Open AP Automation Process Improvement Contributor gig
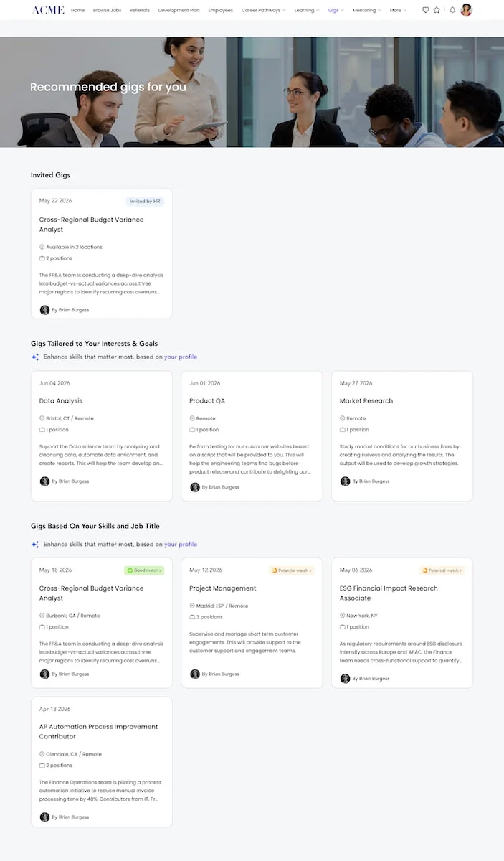504x861 pixels. [102, 761]
